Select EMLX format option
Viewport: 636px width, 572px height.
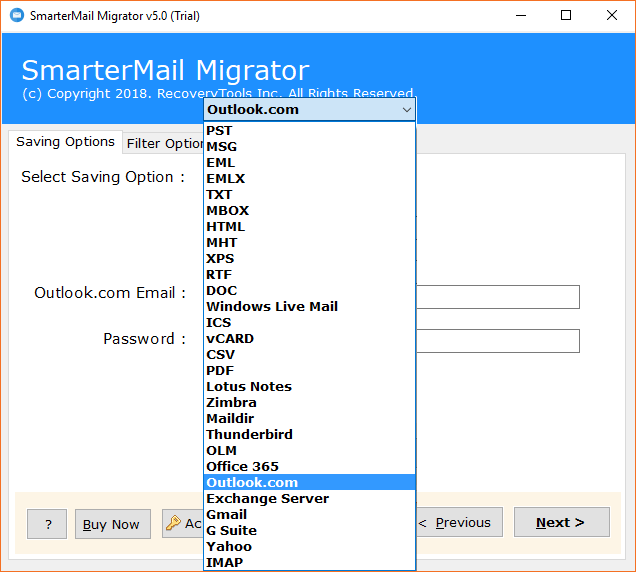pyautogui.click(x=309, y=178)
